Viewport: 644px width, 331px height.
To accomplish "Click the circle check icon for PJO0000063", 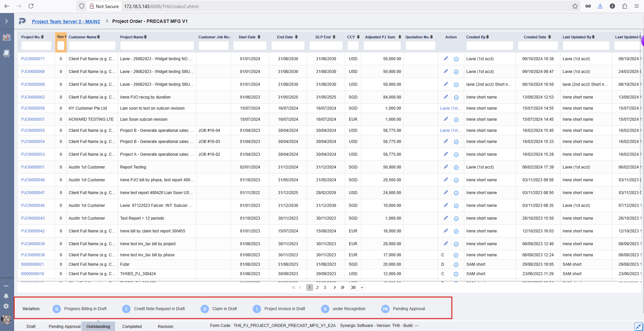I will pyautogui.click(x=456, y=98).
